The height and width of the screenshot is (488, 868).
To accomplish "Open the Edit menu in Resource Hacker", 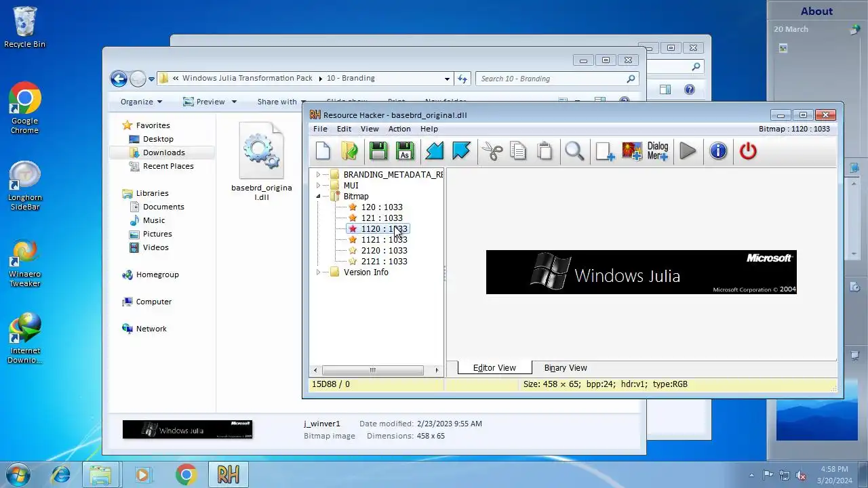I will point(344,129).
